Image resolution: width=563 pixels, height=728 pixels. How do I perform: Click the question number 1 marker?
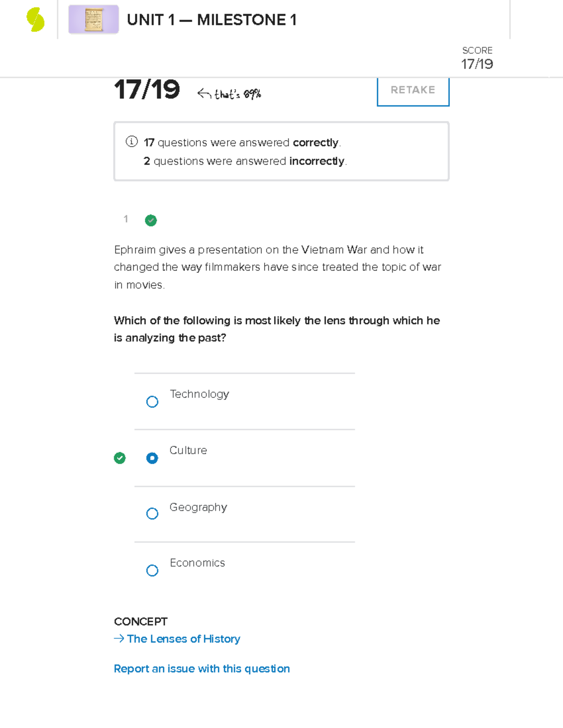point(126,219)
